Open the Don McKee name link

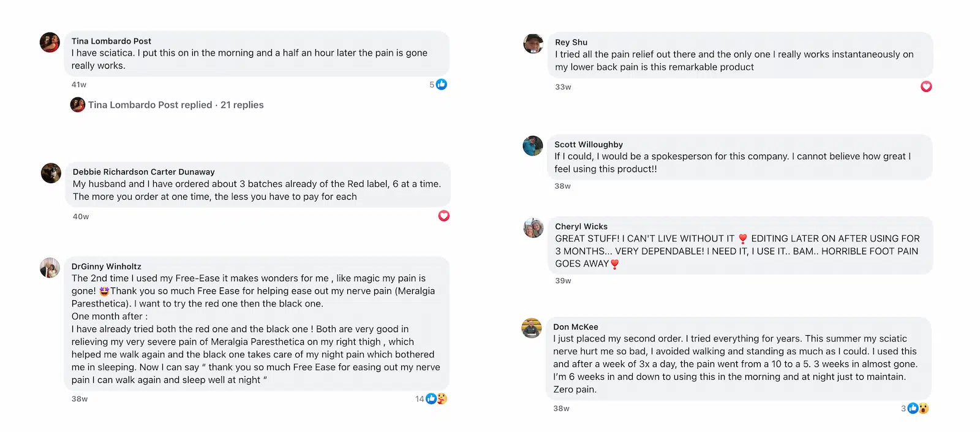[x=576, y=327]
